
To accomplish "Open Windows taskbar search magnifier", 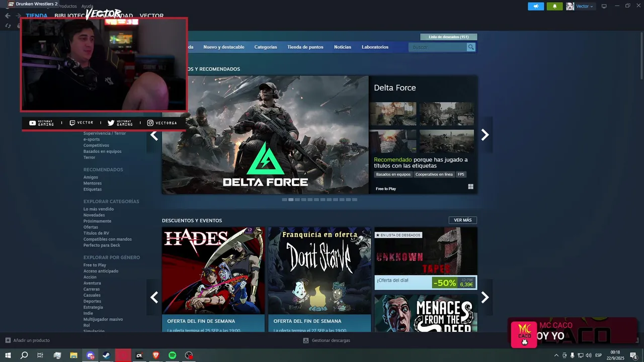I will tap(24, 355).
